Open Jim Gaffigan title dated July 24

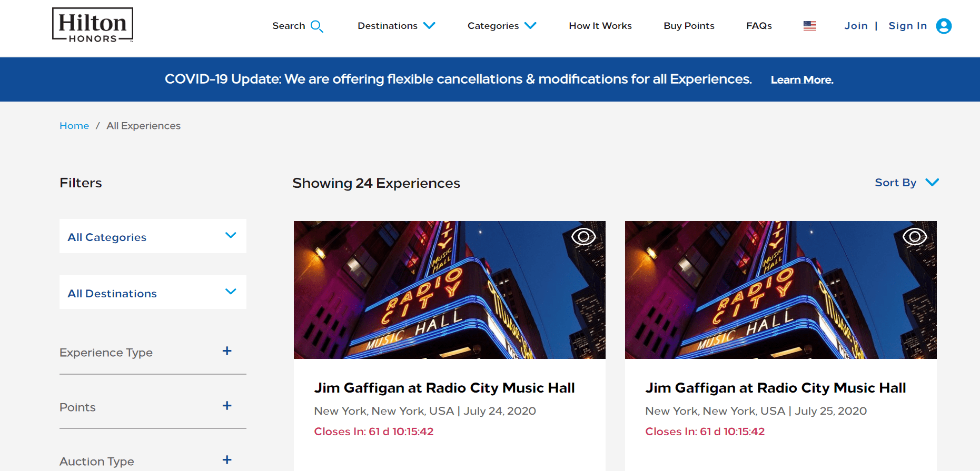coord(444,388)
